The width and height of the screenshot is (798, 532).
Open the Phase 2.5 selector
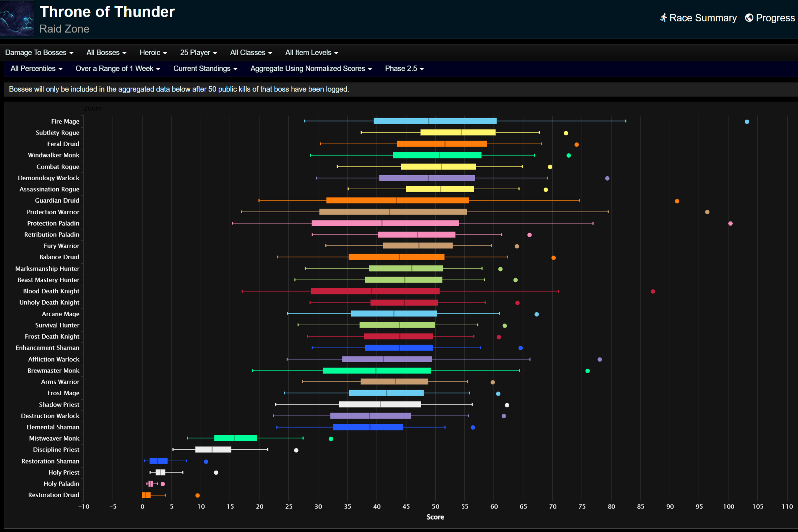tap(404, 69)
